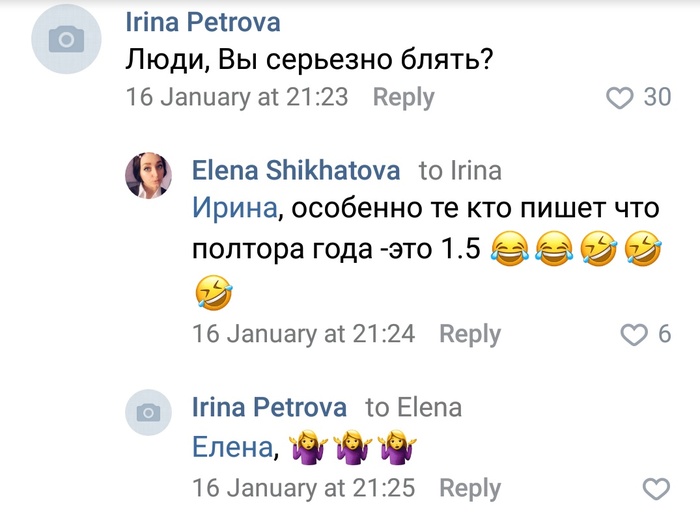
Task: Click the "to Elena" recipient link
Action: (x=413, y=408)
